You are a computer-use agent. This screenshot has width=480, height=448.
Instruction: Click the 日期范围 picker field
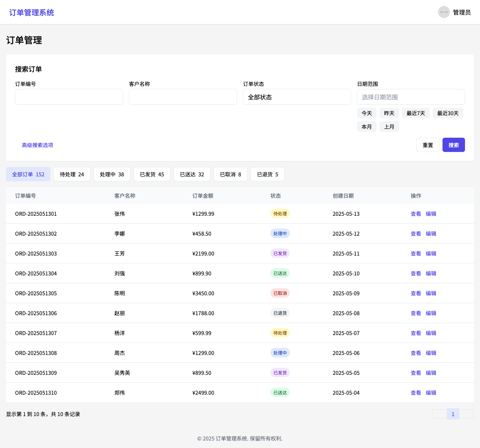click(411, 97)
